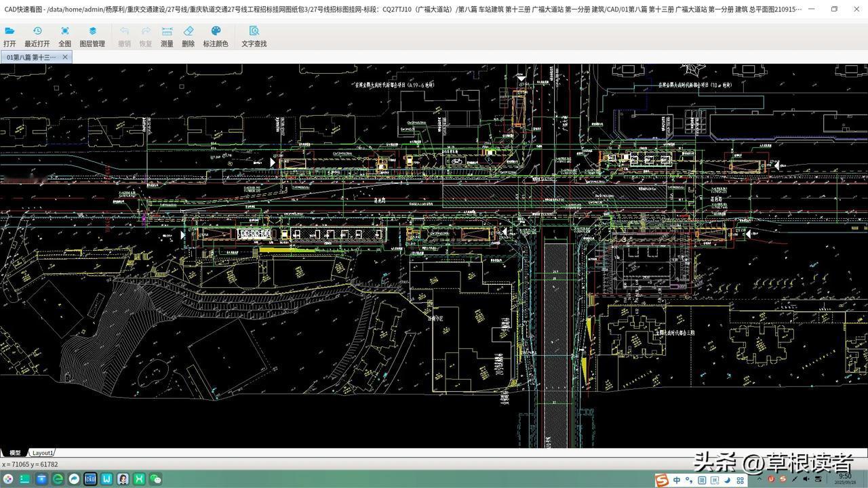The height and width of the screenshot is (488, 868).
Task: Open 图层管理 layer manager
Action: [x=92, y=31]
